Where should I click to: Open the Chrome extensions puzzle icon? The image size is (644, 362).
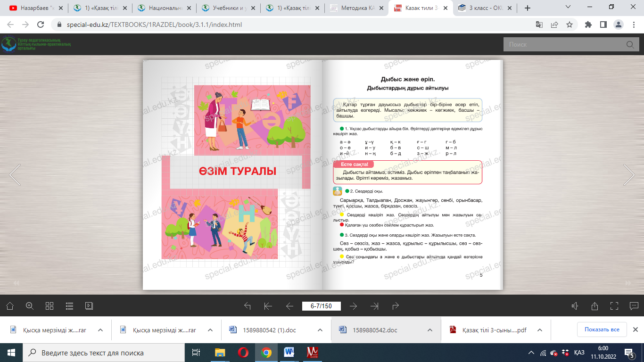click(588, 25)
